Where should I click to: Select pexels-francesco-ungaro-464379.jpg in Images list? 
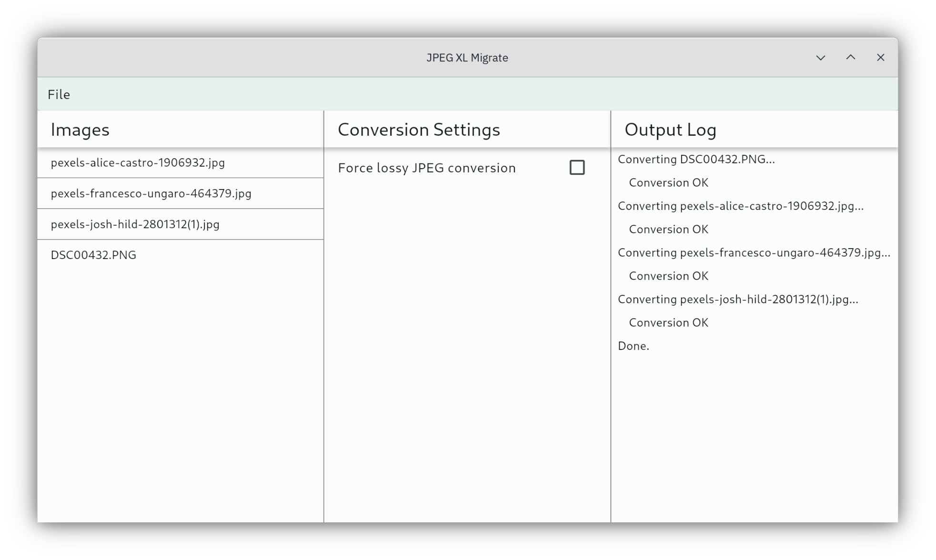pos(151,193)
